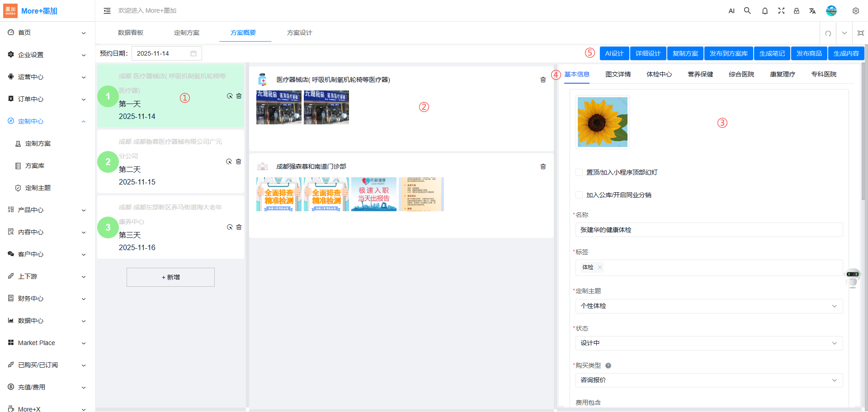Expand the 购买类型 dropdown showing 咨询报价
868x412 pixels.
pyautogui.click(x=708, y=380)
